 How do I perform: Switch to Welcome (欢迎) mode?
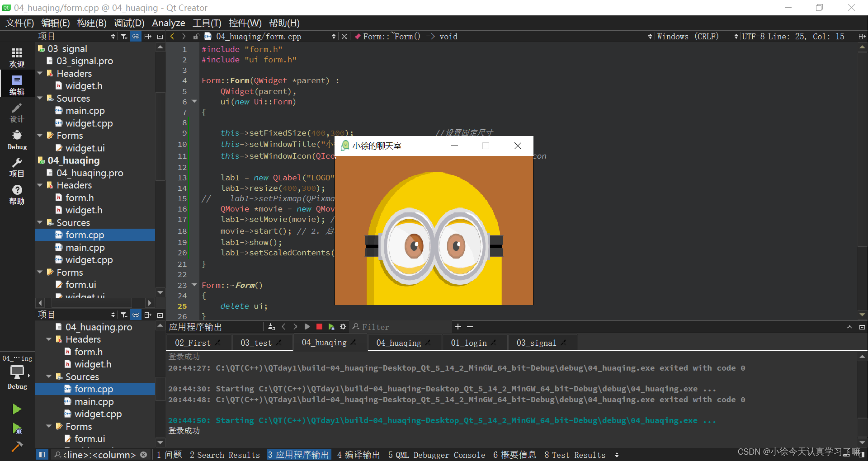[17, 58]
